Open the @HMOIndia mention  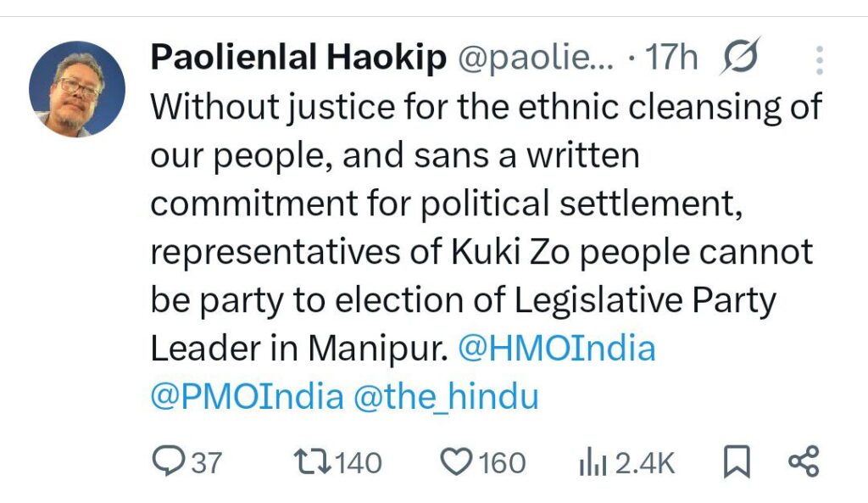[557, 349]
